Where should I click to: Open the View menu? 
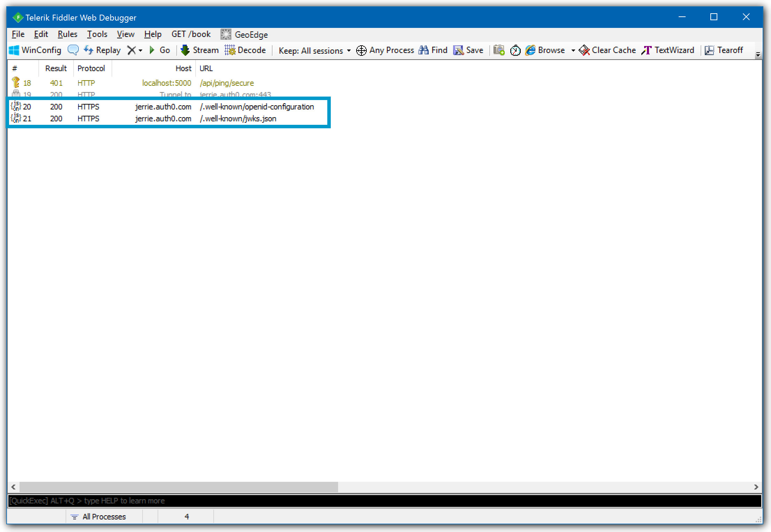pyautogui.click(x=125, y=34)
